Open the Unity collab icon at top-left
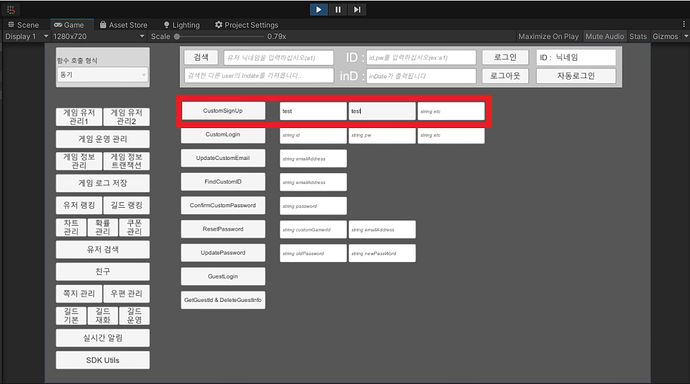This screenshot has height=384, width=690. (11, 10)
